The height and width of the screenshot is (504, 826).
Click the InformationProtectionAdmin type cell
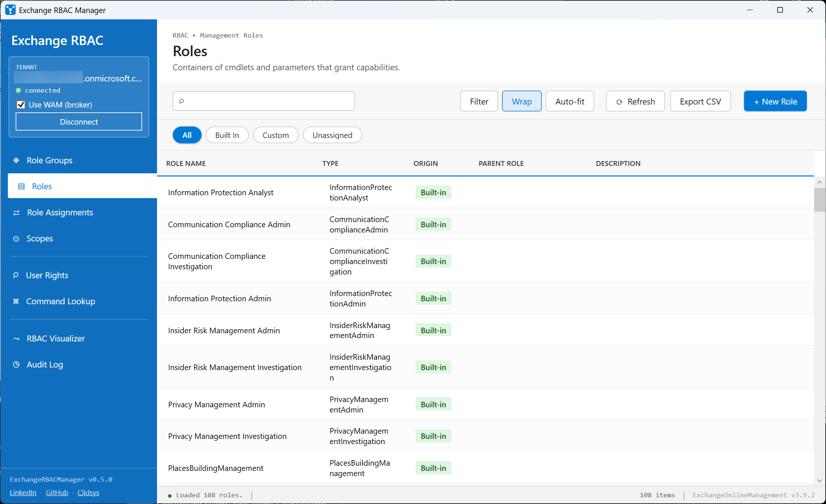coord(361,298)
